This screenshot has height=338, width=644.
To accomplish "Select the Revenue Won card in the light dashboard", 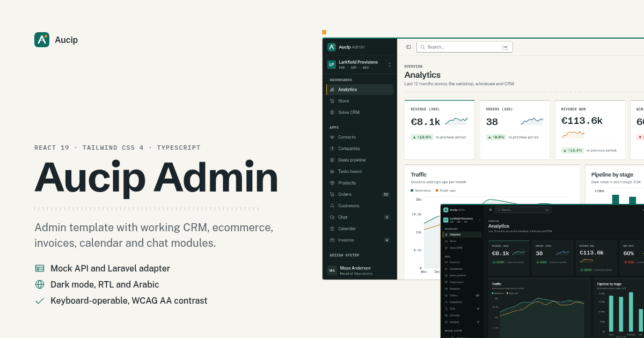I will [x=590, y=130].
